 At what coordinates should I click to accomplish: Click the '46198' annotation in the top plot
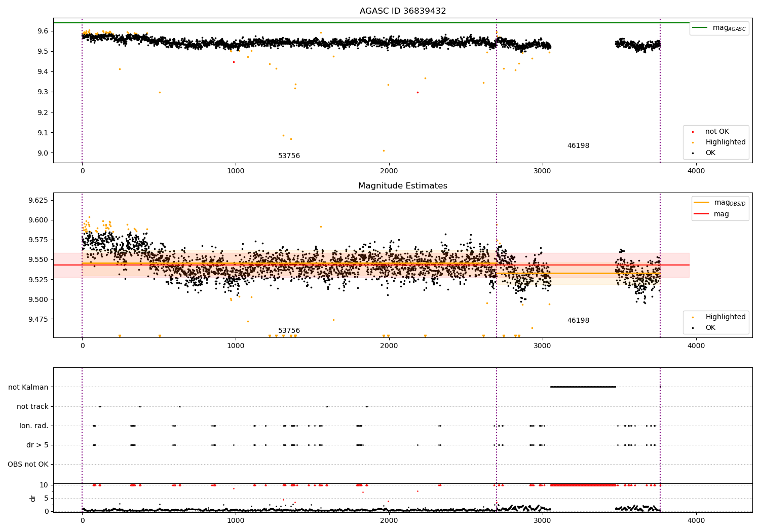point(578,146)
